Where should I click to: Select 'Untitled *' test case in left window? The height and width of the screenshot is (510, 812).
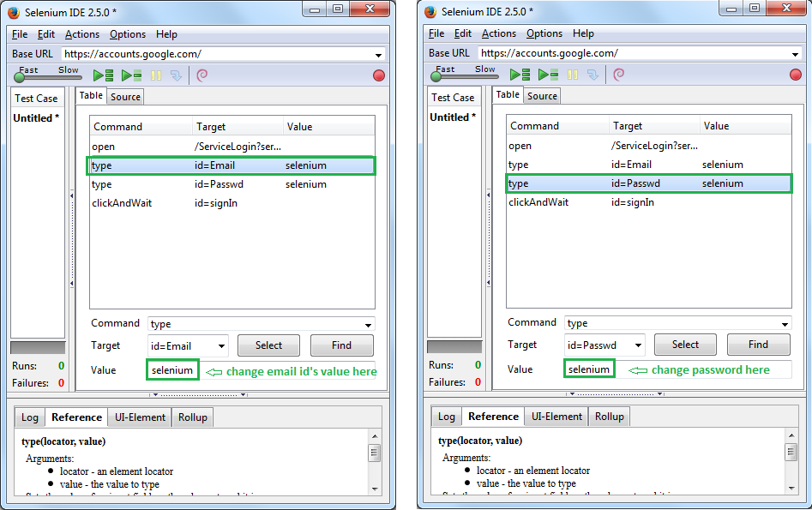click(36, 118)
